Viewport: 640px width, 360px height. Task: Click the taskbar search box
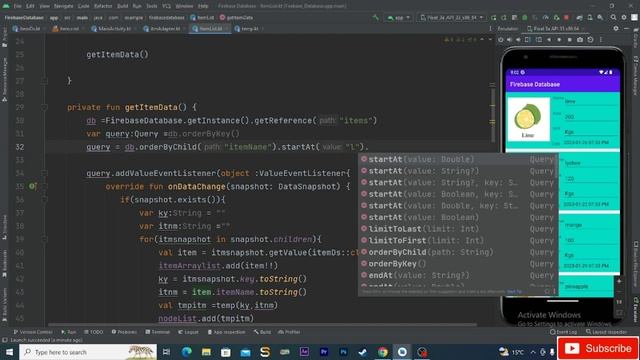tap(88, 352)
